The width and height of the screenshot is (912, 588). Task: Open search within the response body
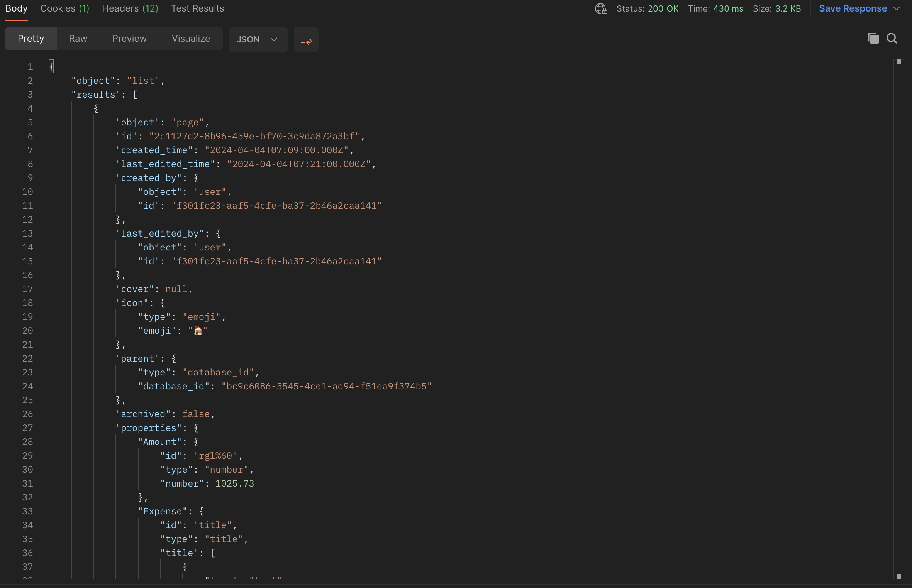point(892,38)
